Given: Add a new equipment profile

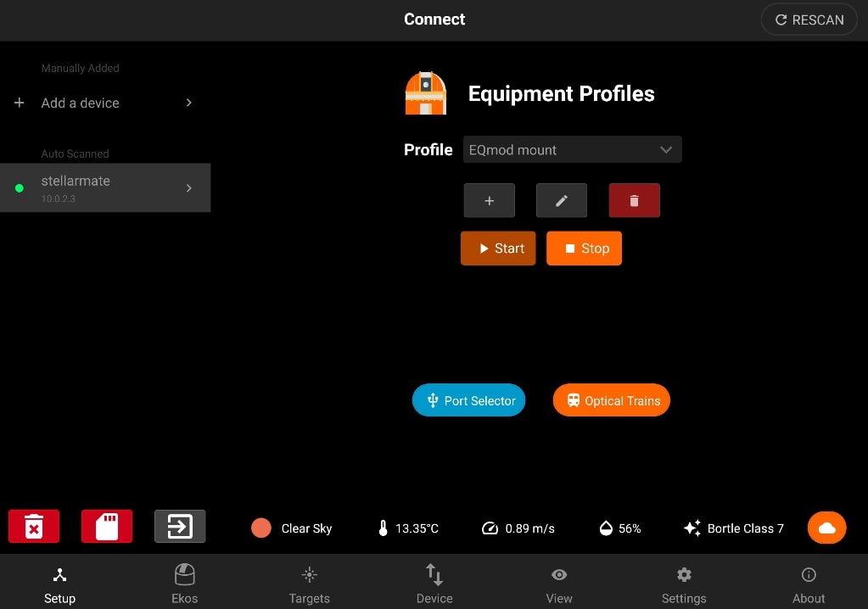Looking at the screenshot, I should click(x=489, y=200).
